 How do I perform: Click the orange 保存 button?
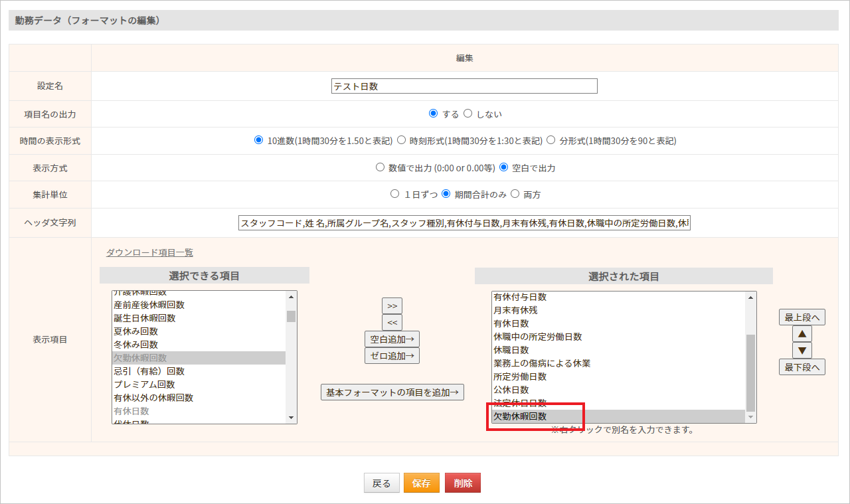422,483
